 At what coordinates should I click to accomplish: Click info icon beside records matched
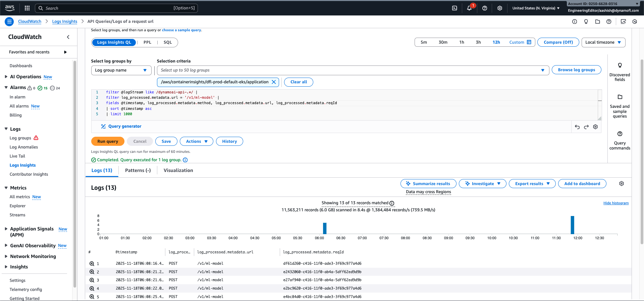392,203
